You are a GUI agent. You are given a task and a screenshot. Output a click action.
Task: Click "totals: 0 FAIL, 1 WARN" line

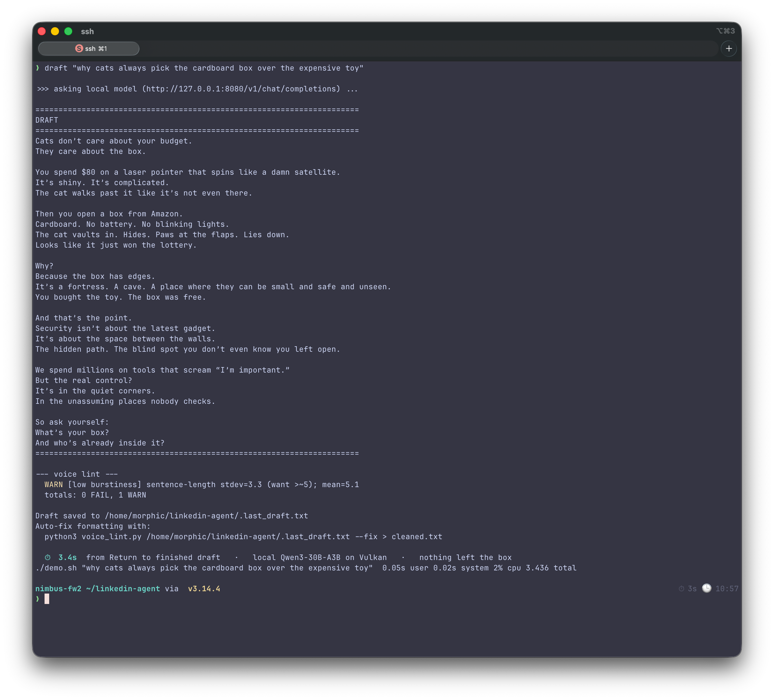point(95,495)
